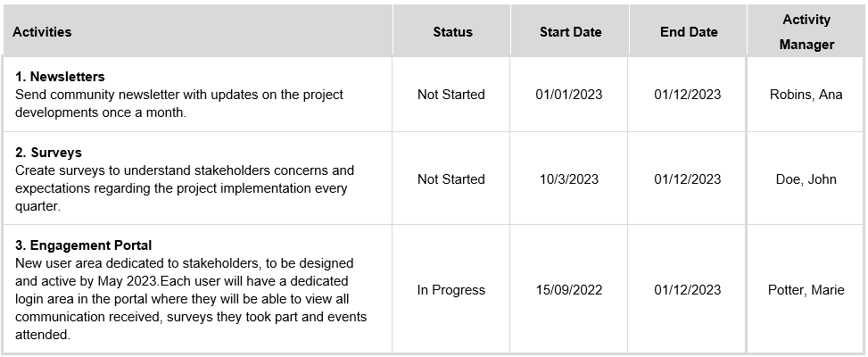Click the Start Date column header
This screenshot has width=868, height=357.
[x=570, y=32]
